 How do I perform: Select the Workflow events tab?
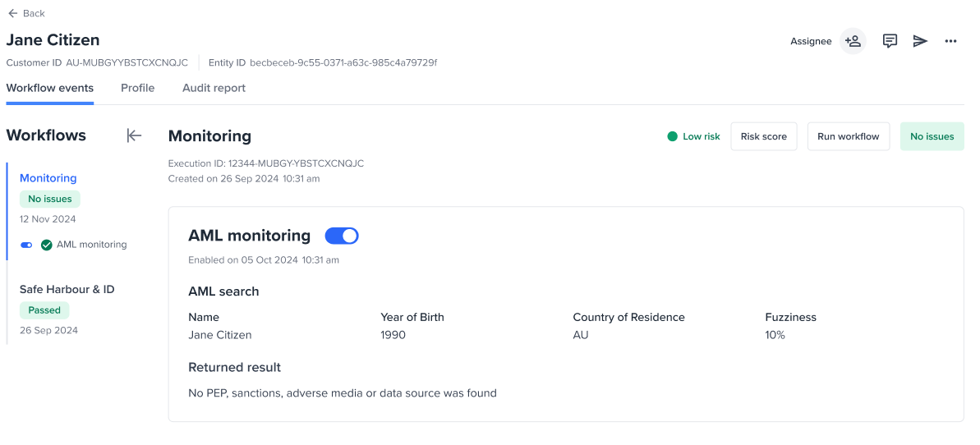49,88
